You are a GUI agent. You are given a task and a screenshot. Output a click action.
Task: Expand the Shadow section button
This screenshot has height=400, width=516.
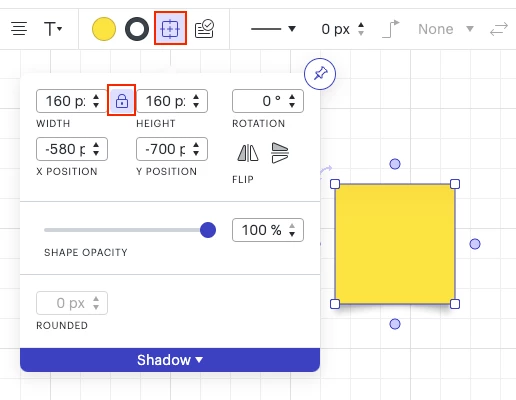(170, 360)
